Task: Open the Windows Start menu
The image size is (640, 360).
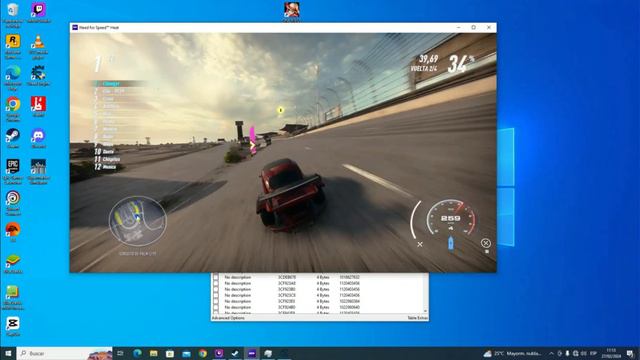Action: (x=8, y=353)
